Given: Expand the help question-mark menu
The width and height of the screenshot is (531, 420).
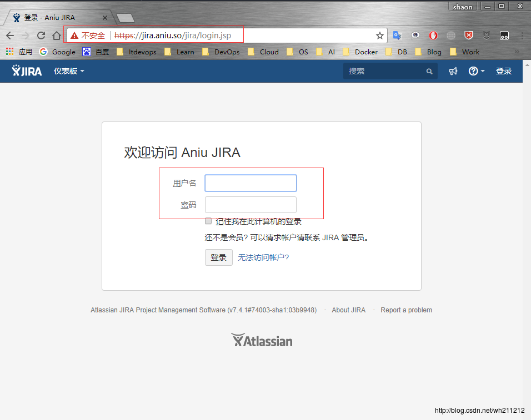Looking at the screenshot, I should pos(476,71).
